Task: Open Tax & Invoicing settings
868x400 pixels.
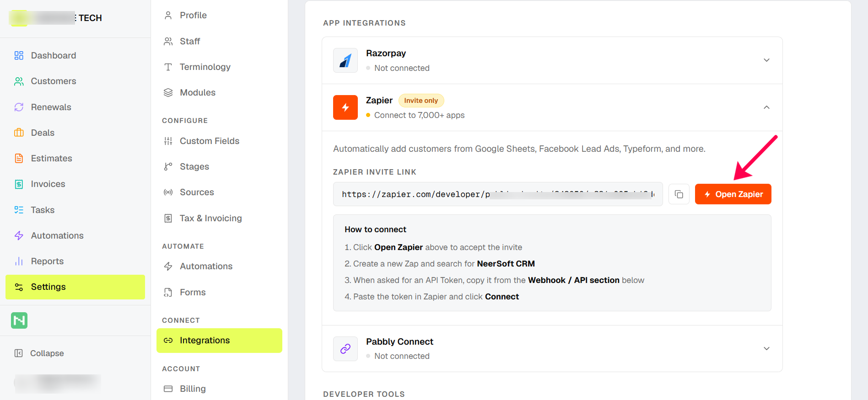Action: point(219,219)
